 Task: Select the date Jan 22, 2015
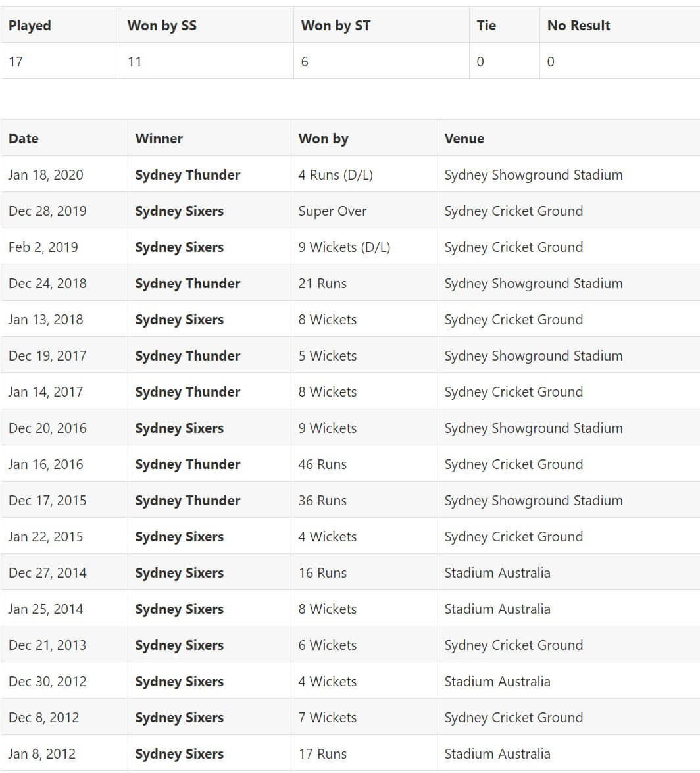(x=46, y=536)
